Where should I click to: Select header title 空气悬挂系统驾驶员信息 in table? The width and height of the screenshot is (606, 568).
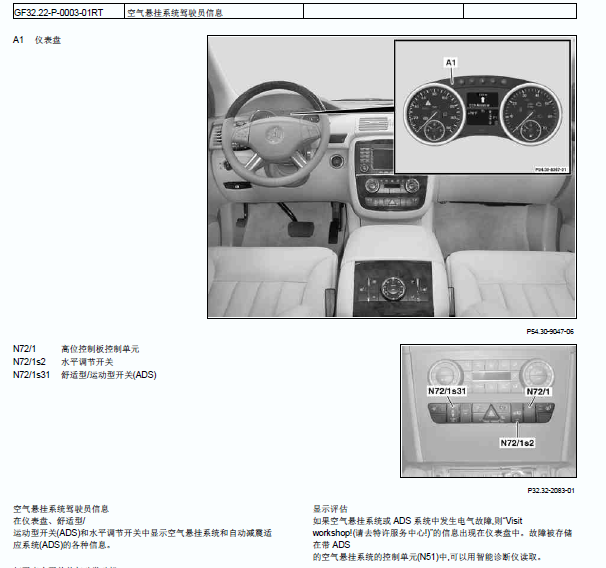pos(175,13)
